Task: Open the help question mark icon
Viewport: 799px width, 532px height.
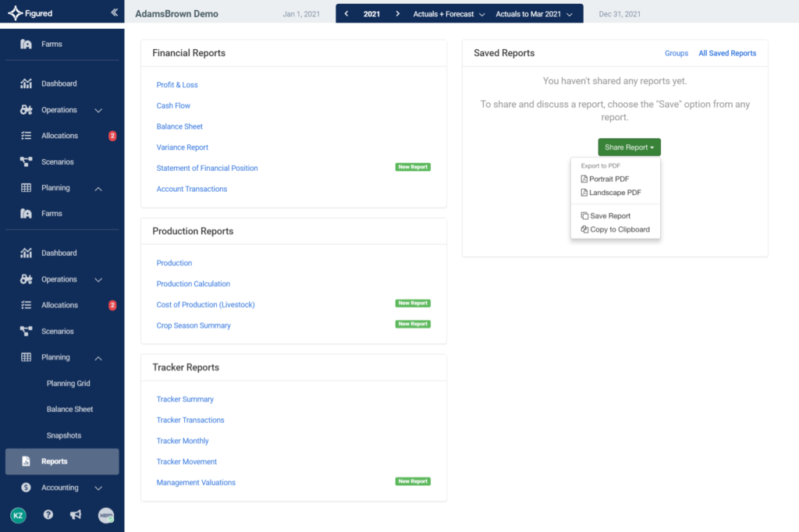Action: pos(48,515)
